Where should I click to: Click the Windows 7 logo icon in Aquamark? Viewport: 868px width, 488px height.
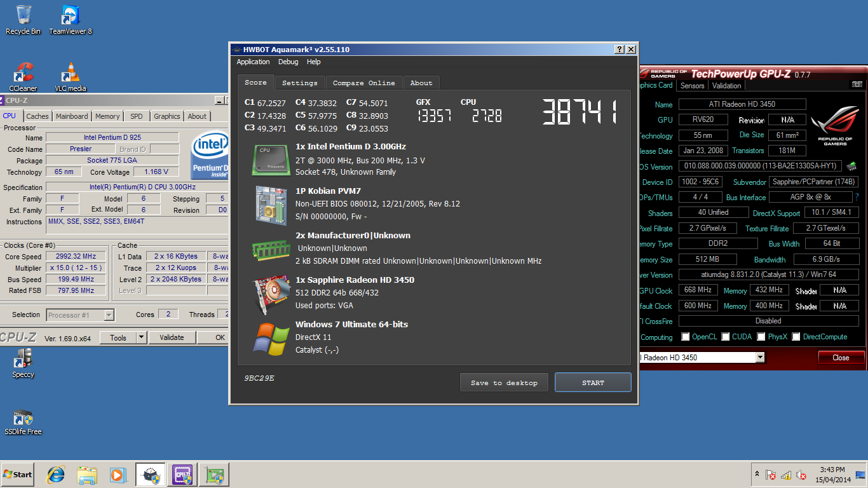click(x=271, y=339)
